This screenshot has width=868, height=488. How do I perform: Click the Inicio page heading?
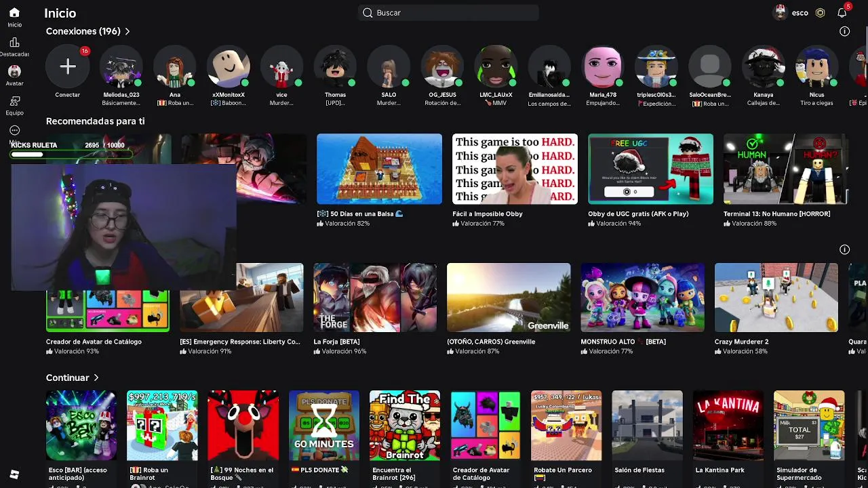pos(60,13)
